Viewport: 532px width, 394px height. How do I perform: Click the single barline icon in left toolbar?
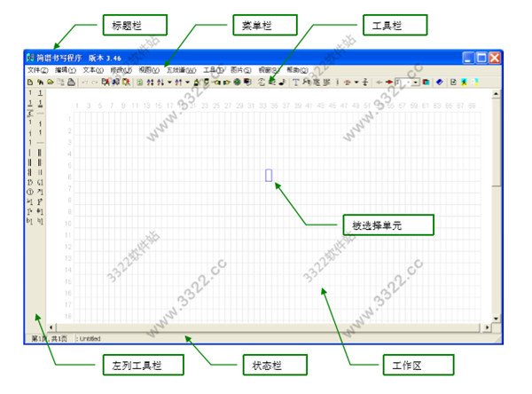[x=29, y=153]
